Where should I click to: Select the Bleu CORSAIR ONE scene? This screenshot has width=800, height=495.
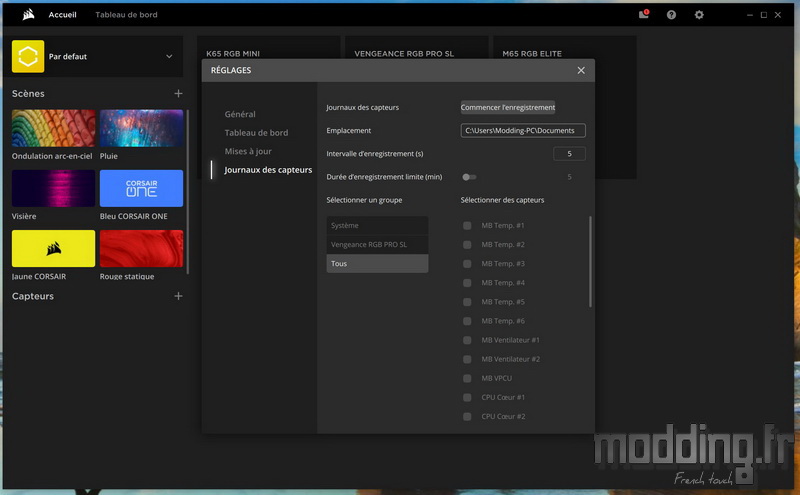(x=141, y=188)
